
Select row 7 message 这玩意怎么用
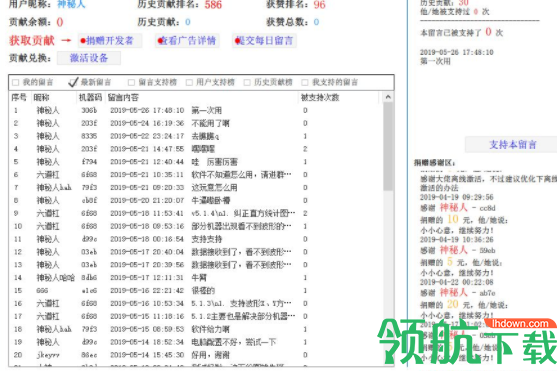pos(196,188)
